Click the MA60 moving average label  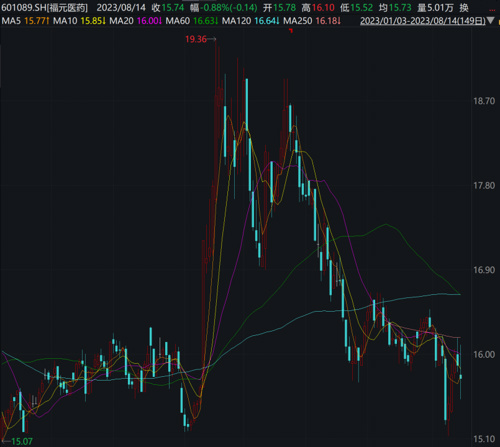pos(178,21)
